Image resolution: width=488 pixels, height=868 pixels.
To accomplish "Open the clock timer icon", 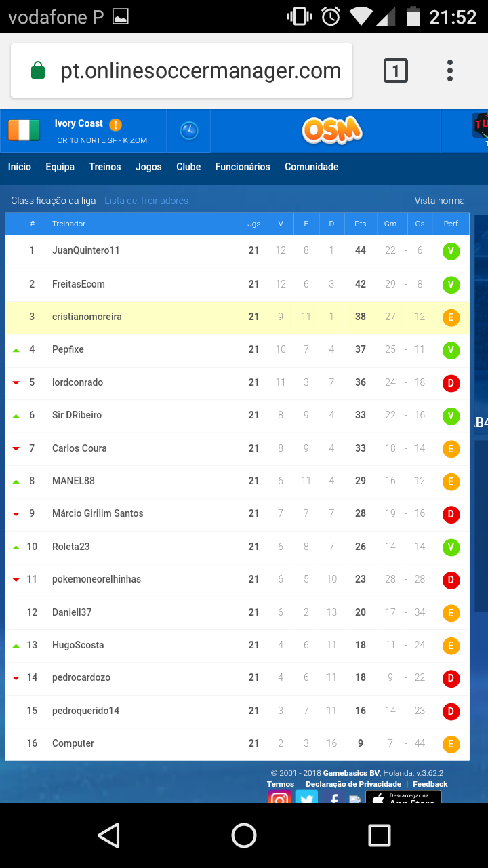I will click(x=189, y=130).
